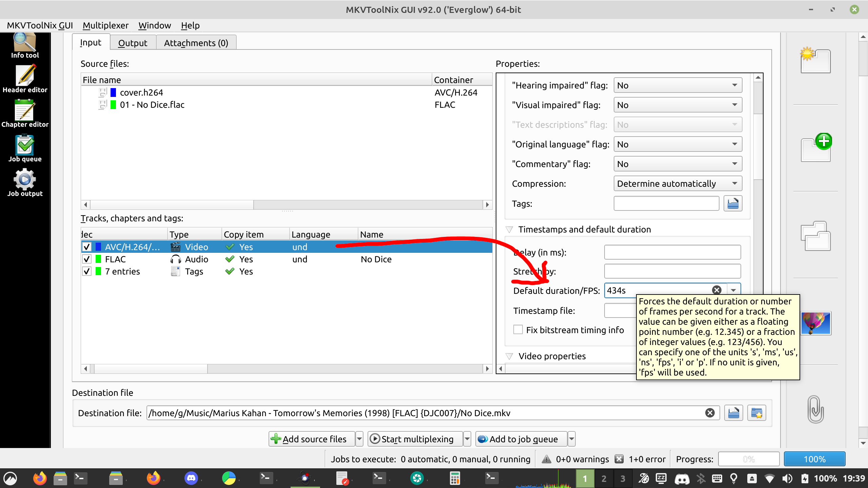Click the errors status icon

pyautogui.click(x=619, y=459)
